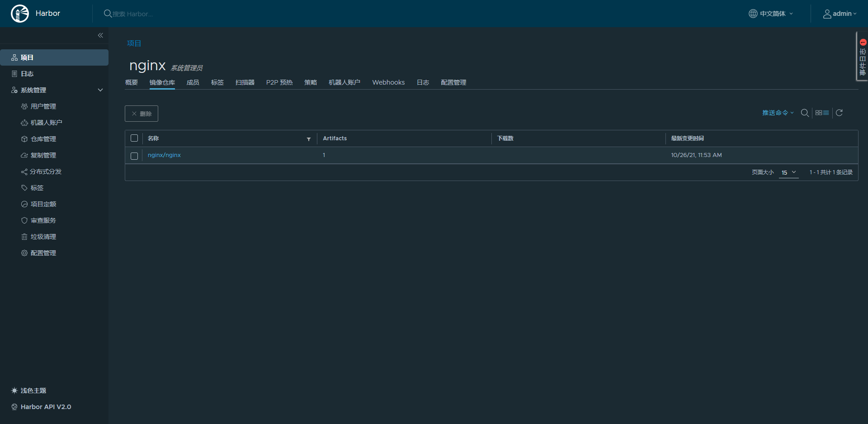
Task: Change page size dropdown showing 15
Action: pos(788,172)
